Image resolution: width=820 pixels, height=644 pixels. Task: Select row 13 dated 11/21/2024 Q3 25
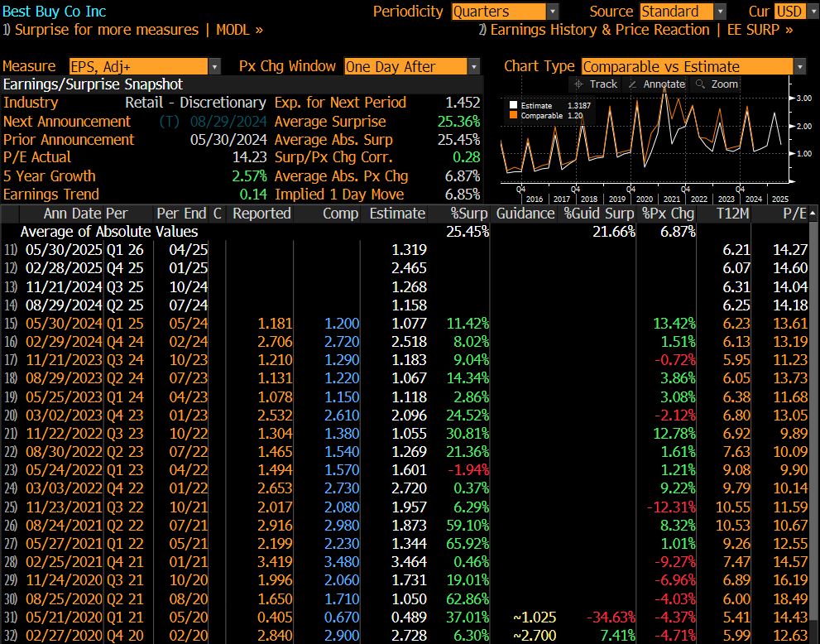[405, 286]
